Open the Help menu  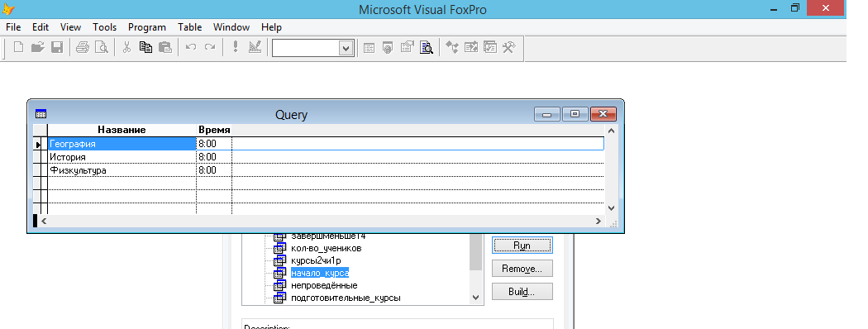pyautogui.click(x=271, y=27)
